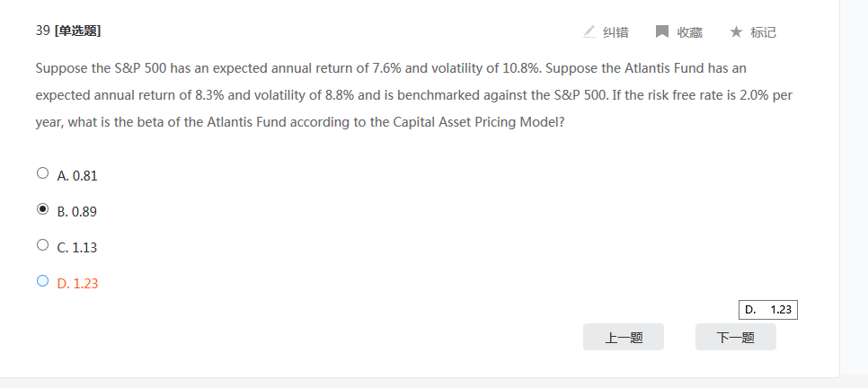Select radio button for option C

[42, 244]
